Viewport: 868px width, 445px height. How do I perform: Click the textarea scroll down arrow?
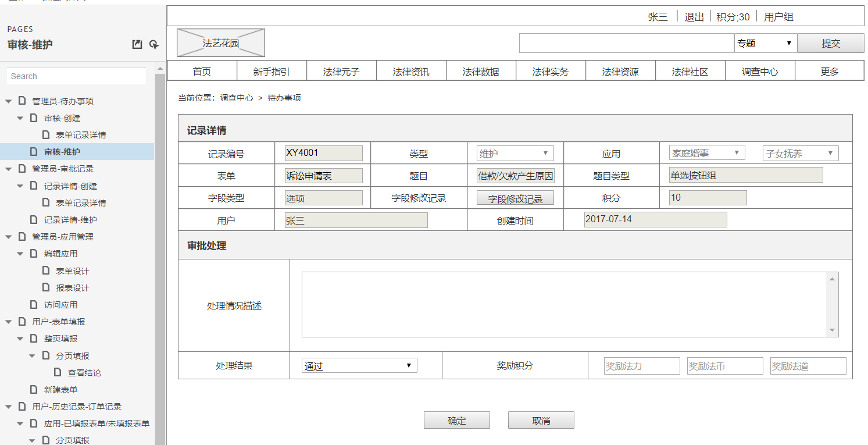(833, 330)
